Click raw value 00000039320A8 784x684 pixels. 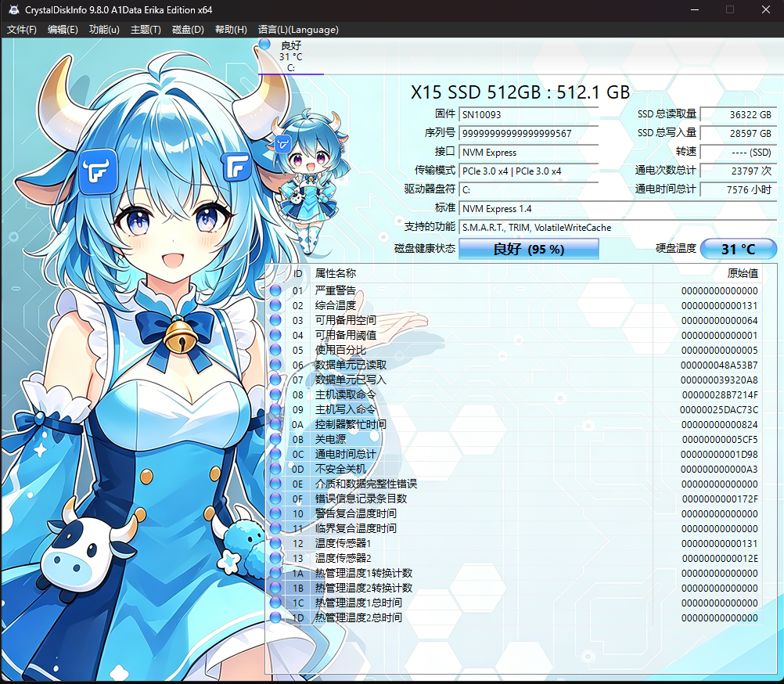719,380
